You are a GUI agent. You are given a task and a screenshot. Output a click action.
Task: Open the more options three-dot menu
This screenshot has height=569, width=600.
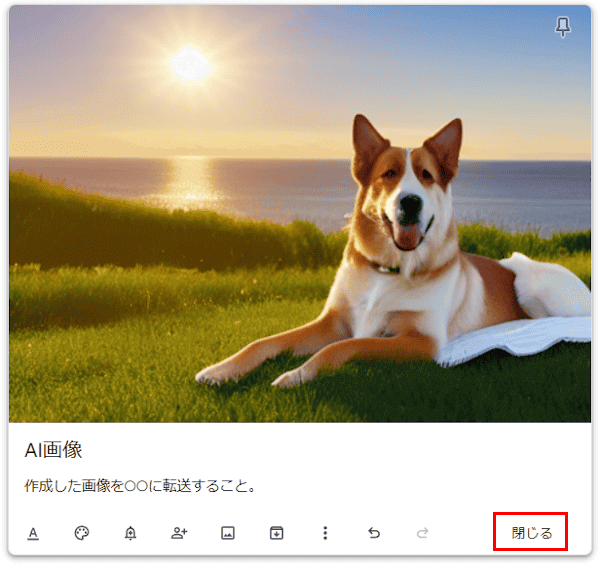(325, 533)
